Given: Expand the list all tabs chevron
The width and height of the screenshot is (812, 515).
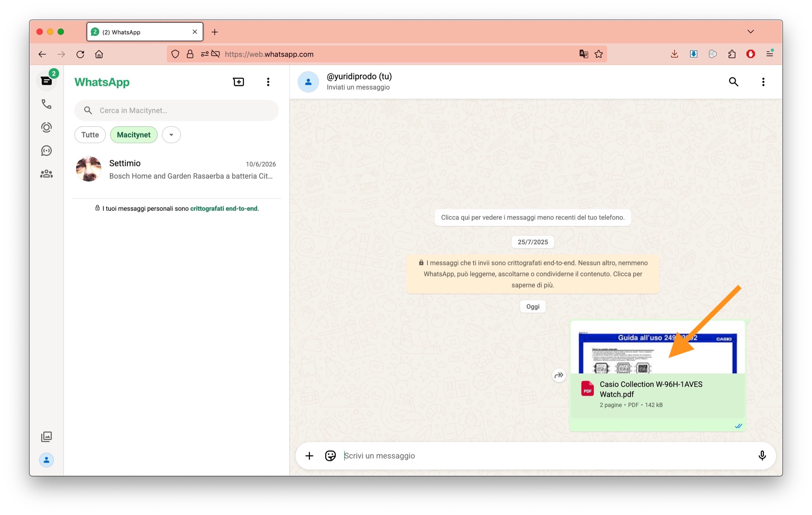Looking at the screenshot, I should pos(751,32).
